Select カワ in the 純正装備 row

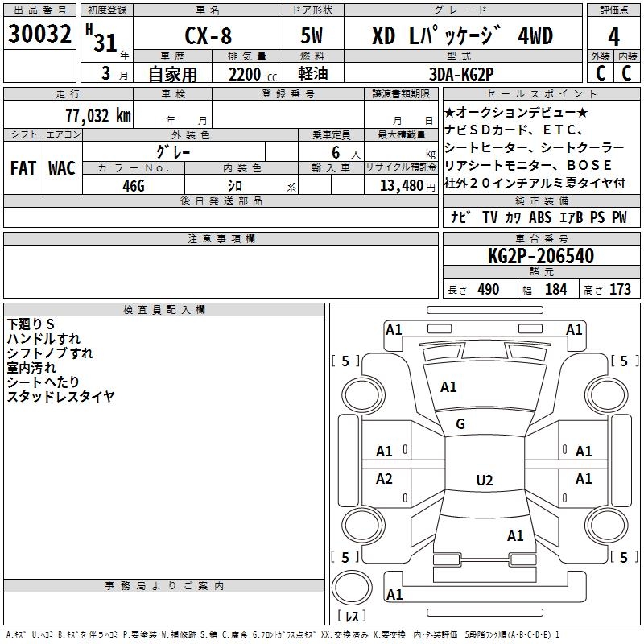pos(513,217)
